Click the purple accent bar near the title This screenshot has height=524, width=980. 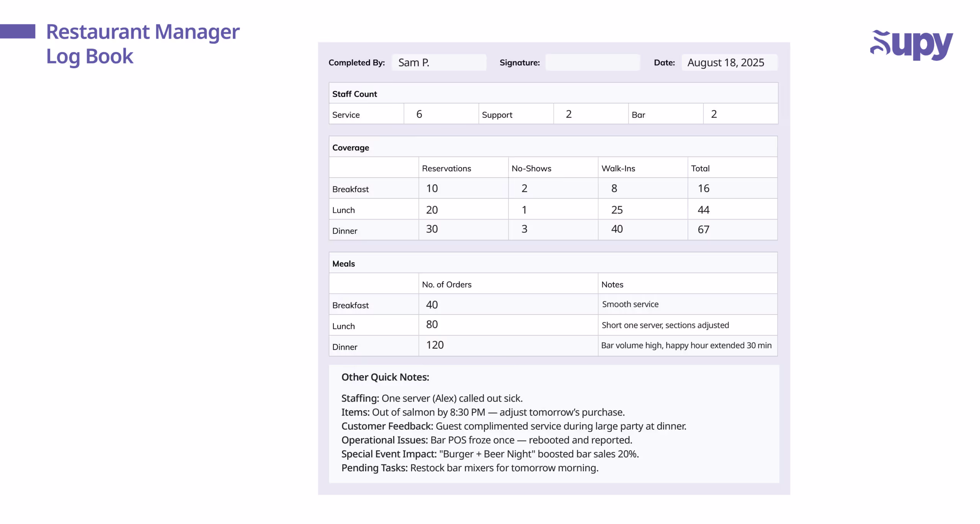click(17, 31)
